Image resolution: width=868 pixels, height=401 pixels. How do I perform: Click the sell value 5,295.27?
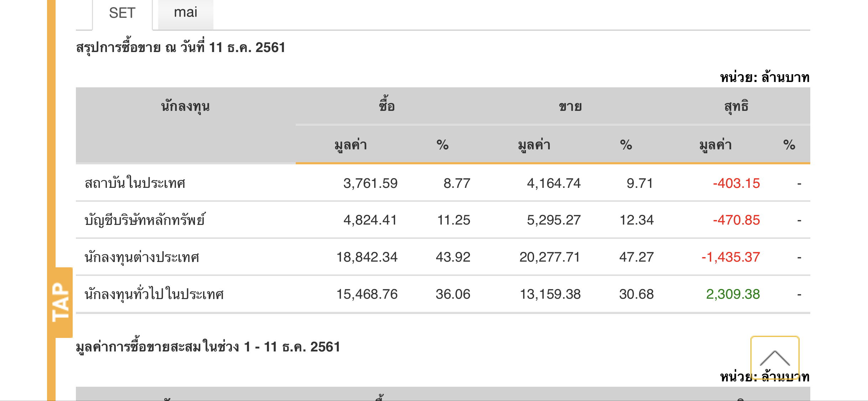coord(554,220)
